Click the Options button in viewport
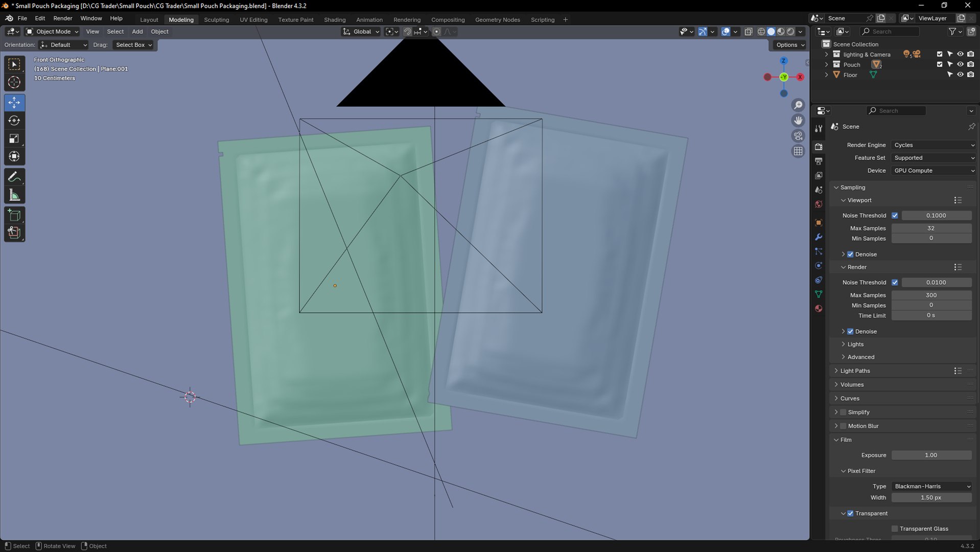 coord(789,45)
